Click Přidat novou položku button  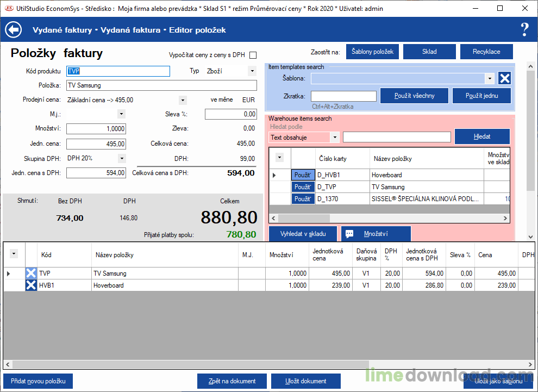(x=38, y=381)
